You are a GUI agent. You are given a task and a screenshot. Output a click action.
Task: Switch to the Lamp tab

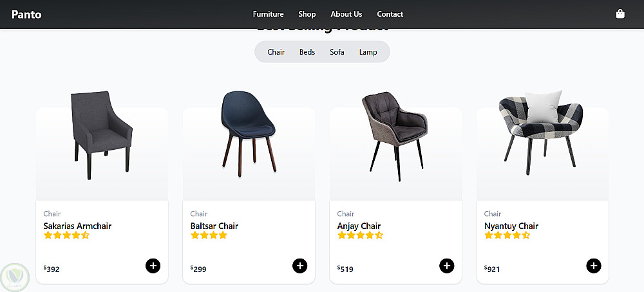[368, 52]
